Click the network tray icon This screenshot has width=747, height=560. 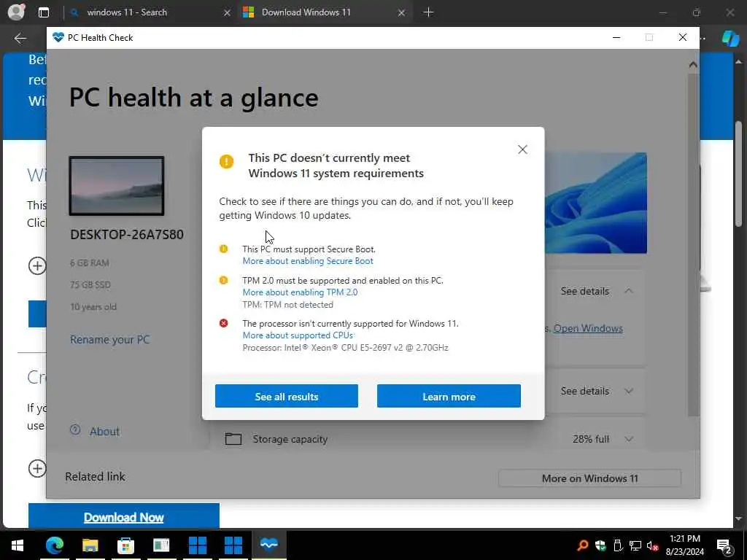(635, 545)
